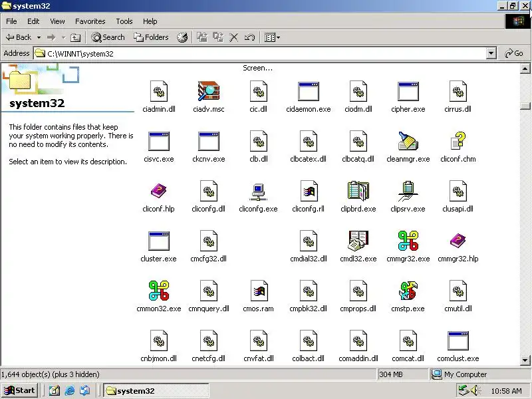
Task: Click the vertical scrollbar thumb
Action: pyautogui.click(x=525, y=106)
